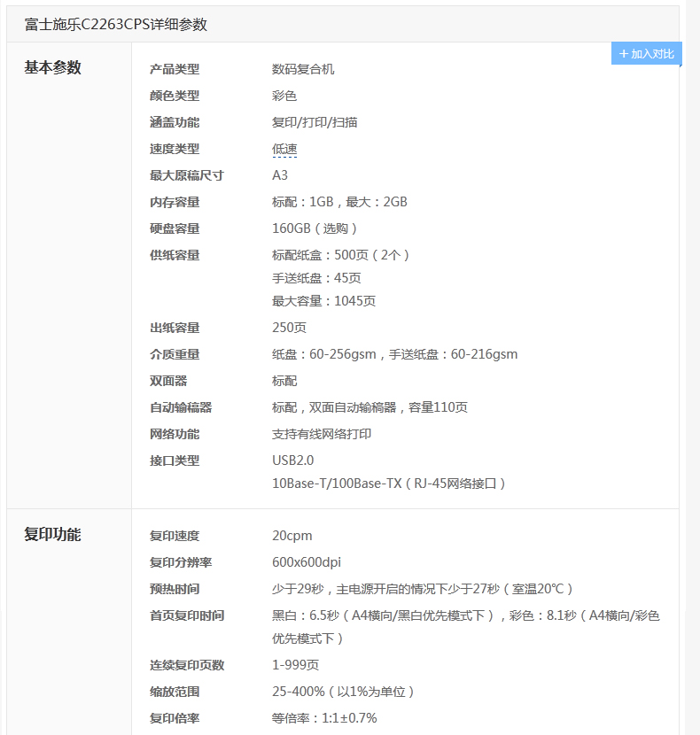Screen dimensions: 700x735
Task: Select the value USB2.0
Action: tap(292, 460)
